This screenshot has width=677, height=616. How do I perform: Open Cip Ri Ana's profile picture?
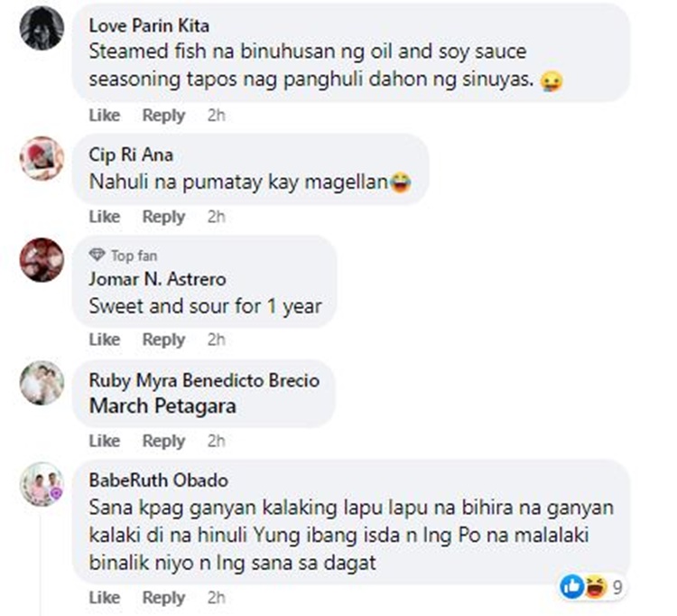pos(42,158)
